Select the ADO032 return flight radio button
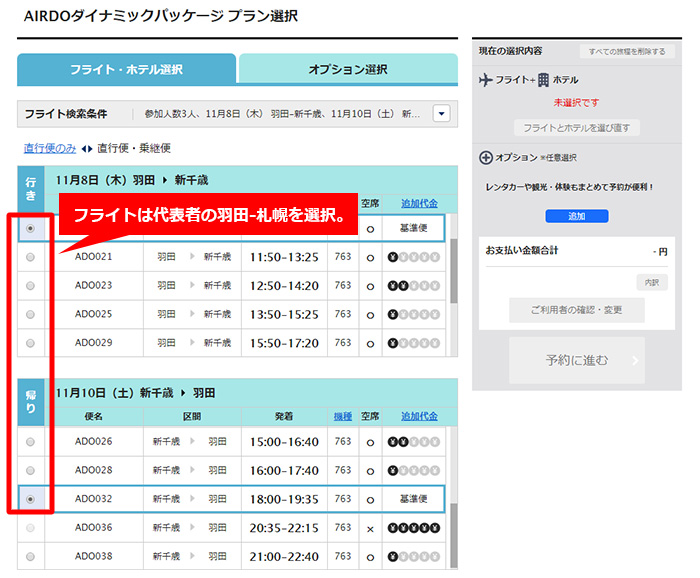This screenshot has height=578, width=700. click(30, 499)
